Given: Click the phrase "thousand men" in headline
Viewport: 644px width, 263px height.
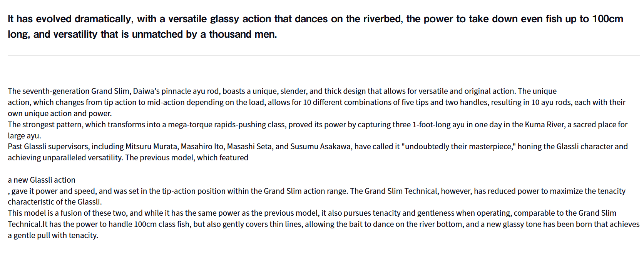Looking at the screenshot, I should click(x=243, y=35).
